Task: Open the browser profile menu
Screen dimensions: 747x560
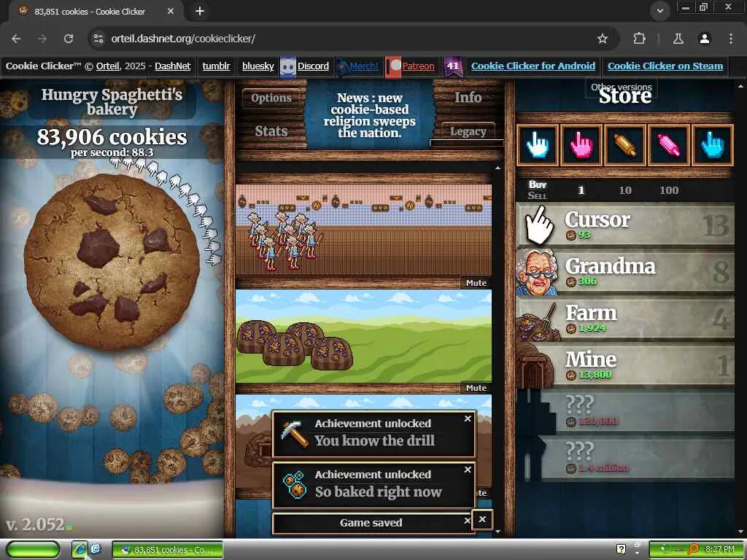Action: [x=705, y=39]
